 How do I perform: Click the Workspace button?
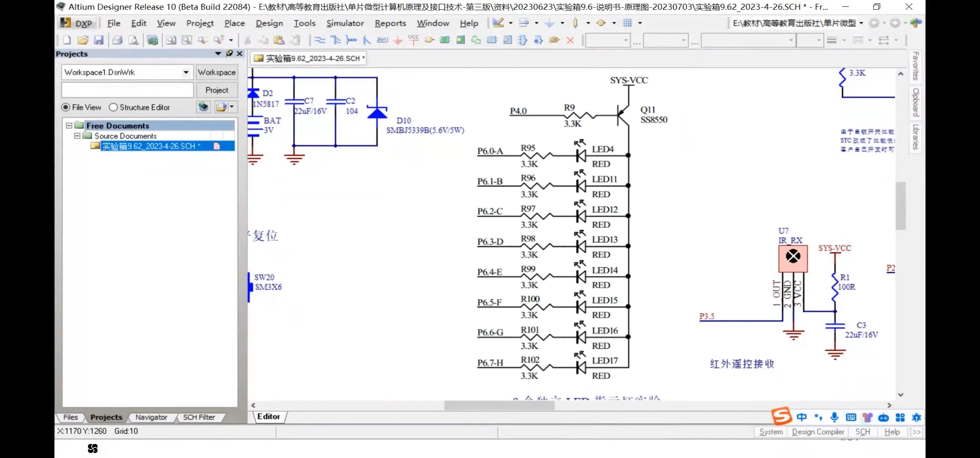(x=217, y=72)
